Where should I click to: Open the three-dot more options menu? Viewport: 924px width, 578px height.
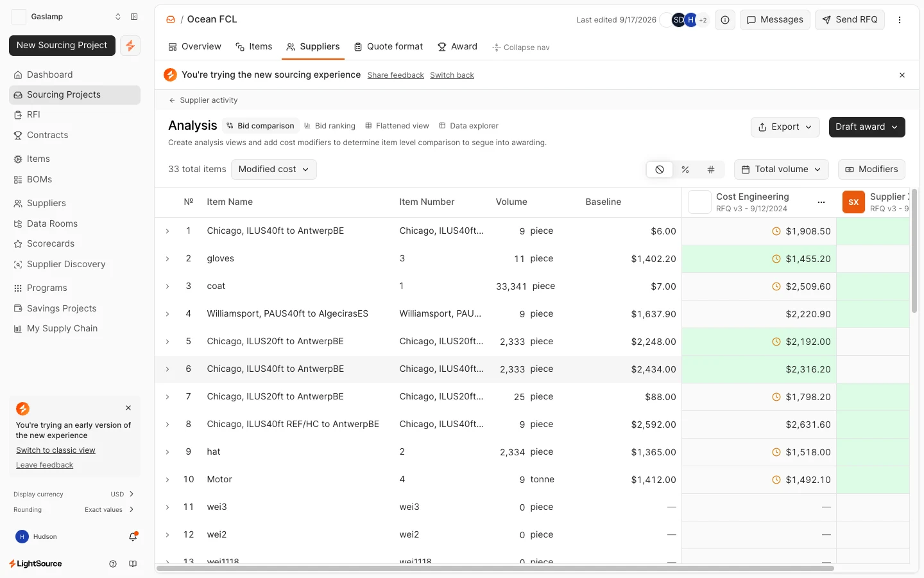(900, 20)
